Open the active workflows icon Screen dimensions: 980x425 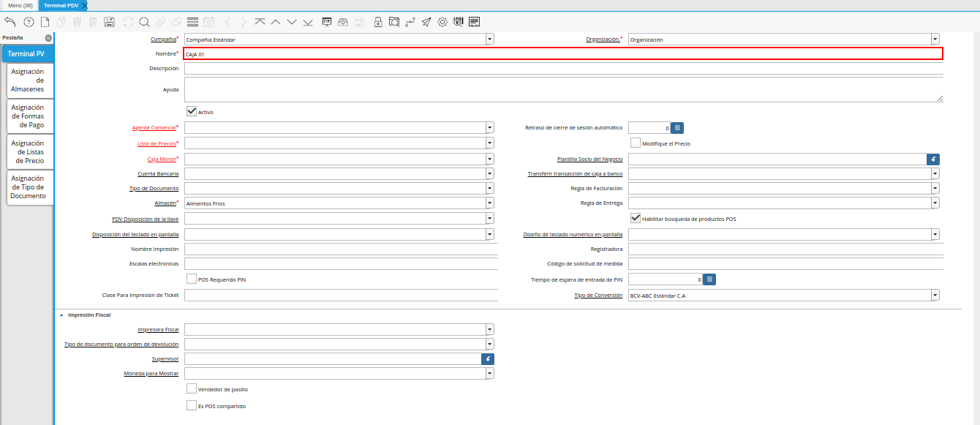click(410, 22)
